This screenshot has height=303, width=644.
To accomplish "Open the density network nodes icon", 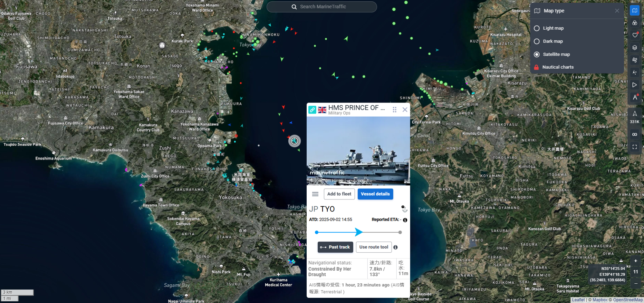I will (x=635, y=72).
